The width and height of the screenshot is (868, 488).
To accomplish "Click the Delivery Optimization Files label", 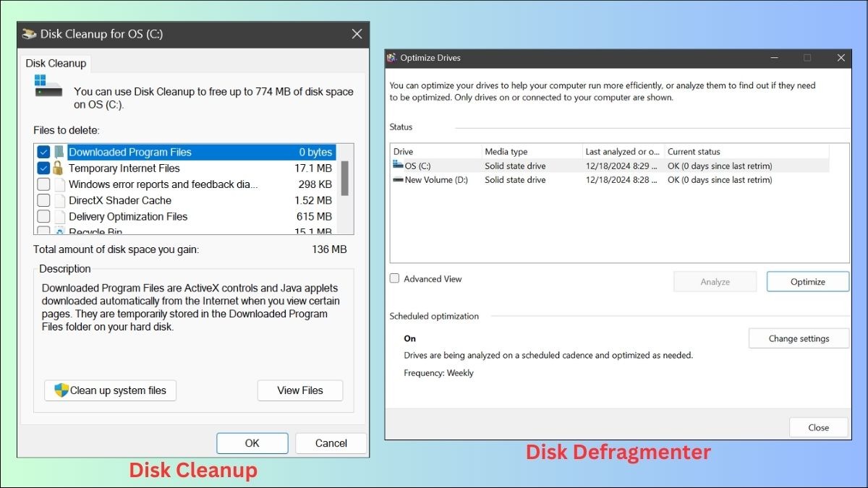I will 128,216.
